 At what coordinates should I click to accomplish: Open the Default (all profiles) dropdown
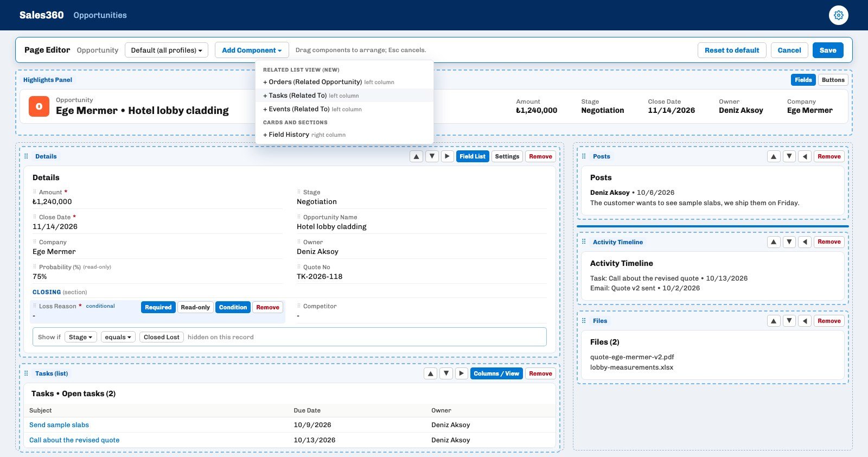tap(167, 50)
